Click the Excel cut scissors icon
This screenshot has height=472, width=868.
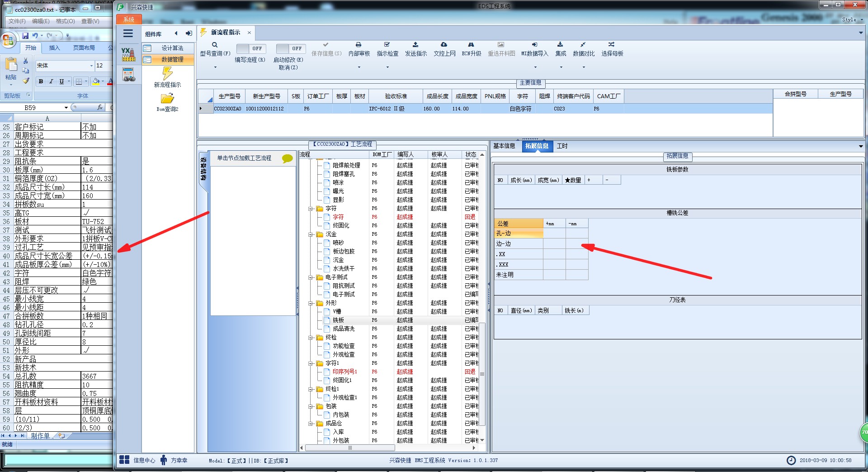26,61
